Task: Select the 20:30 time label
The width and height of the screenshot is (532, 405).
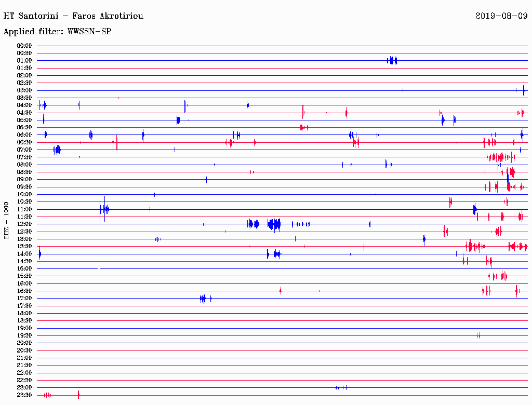Action: [24, 350]
